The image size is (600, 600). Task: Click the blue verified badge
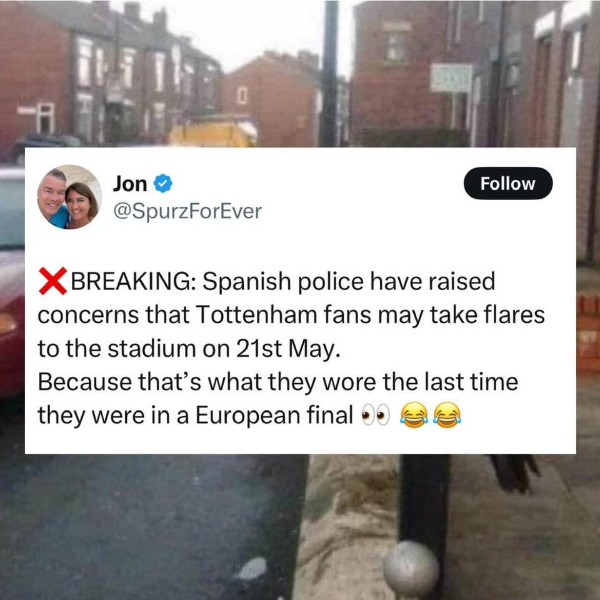tap(163, 184)
